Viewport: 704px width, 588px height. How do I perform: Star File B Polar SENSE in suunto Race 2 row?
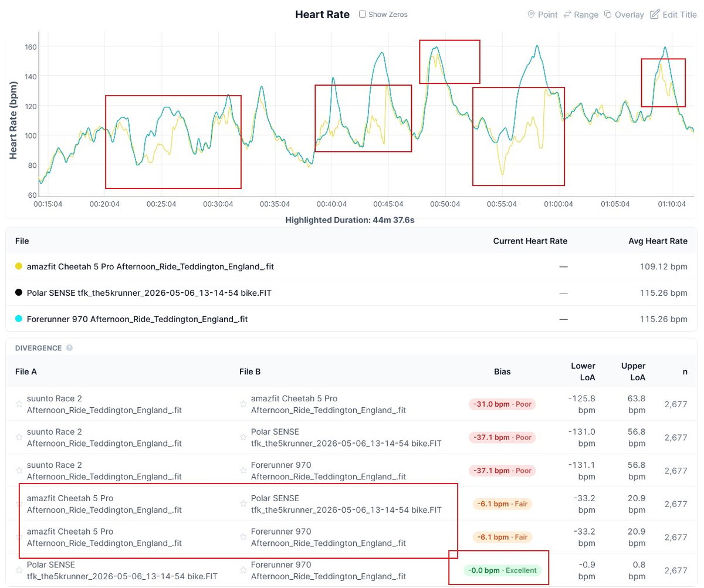(243, 437)
